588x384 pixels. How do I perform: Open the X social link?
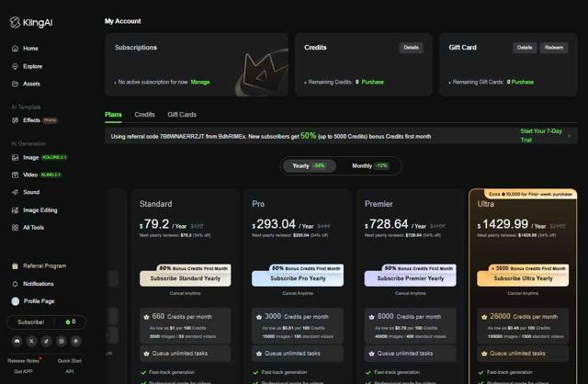click(x=31, y=341)
